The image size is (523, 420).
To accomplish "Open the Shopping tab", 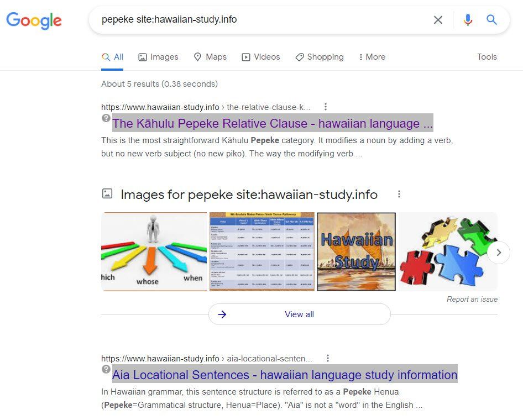I will [320, 57].
